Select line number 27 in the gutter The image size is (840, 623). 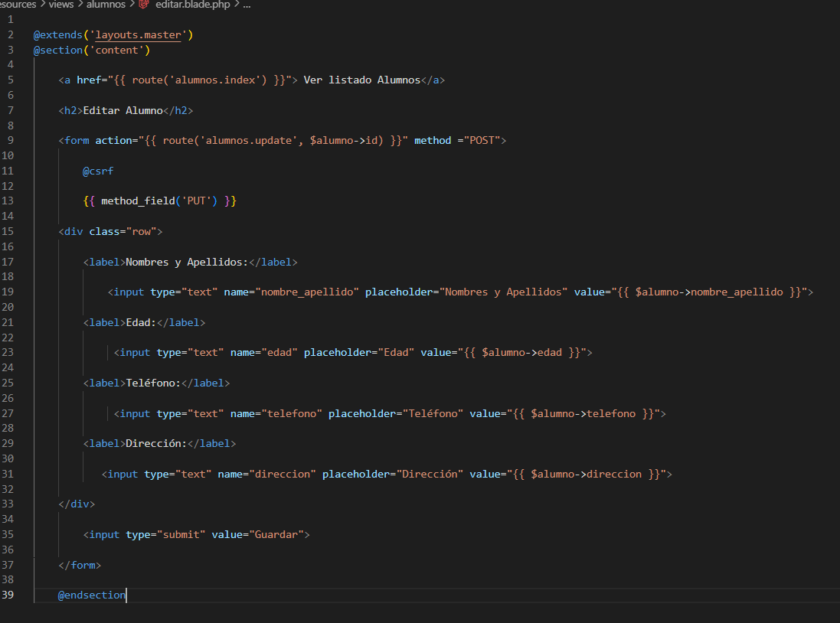8,413
